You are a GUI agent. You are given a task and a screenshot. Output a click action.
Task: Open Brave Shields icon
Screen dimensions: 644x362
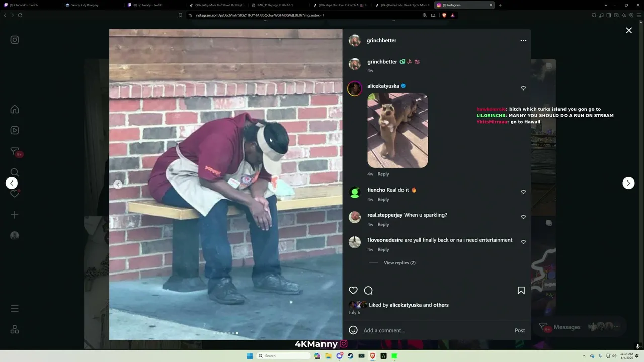click(x=444, y=15)
